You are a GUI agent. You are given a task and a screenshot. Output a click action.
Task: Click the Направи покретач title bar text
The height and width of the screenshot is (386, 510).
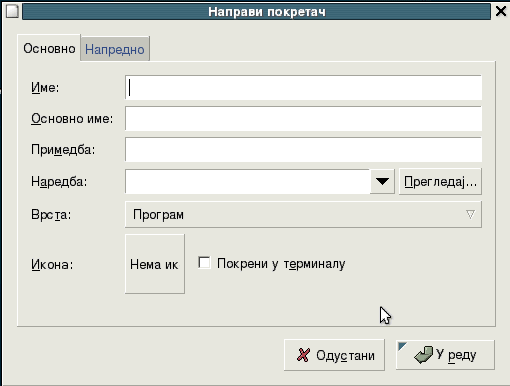[267, 12]
